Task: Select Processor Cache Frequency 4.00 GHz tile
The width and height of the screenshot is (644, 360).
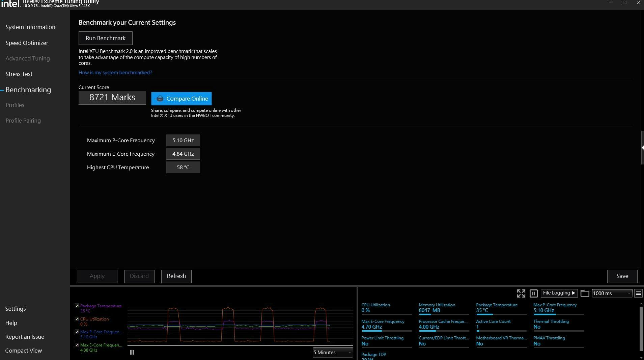Action: [x=444, y=325]
